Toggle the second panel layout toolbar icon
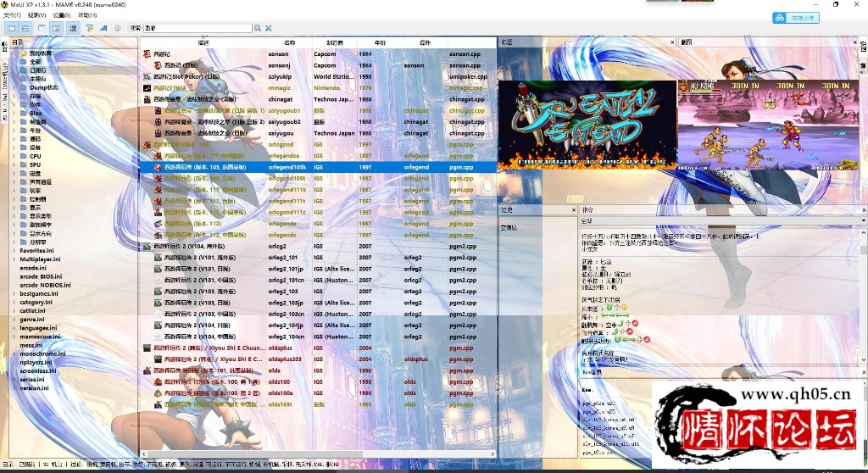 coord(25,28)
